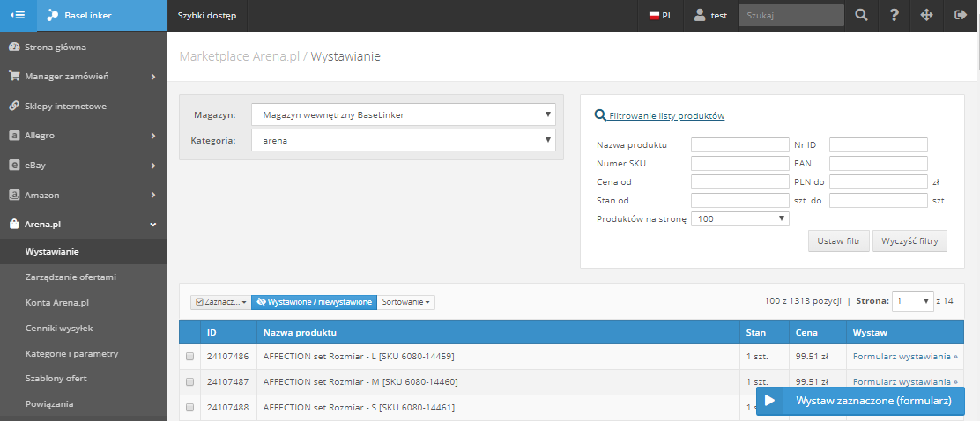Click the Allegro sidebar icon

14,136
